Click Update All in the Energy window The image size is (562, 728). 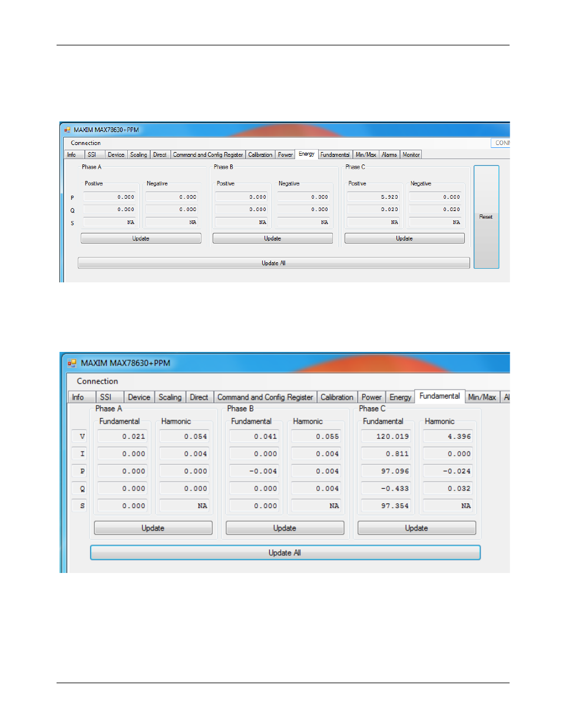coord(274,263)
